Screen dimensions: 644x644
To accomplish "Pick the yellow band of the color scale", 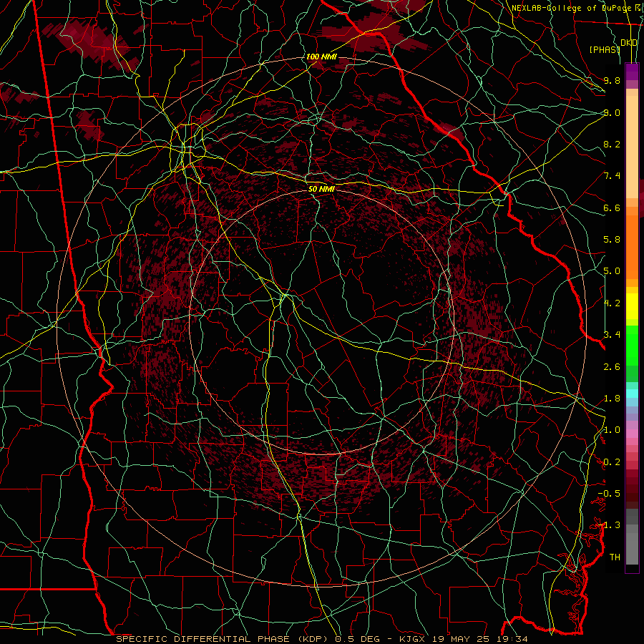I will [632, 306].
